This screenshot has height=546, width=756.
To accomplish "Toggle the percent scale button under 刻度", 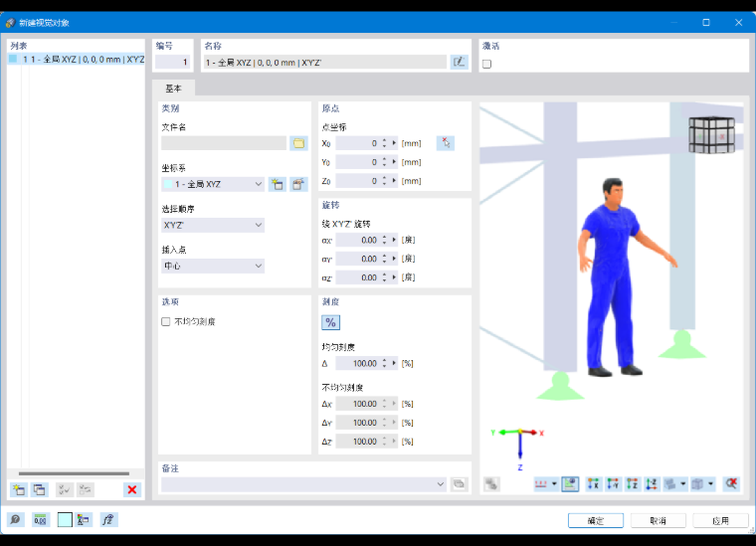I will (x=330, y=322).
